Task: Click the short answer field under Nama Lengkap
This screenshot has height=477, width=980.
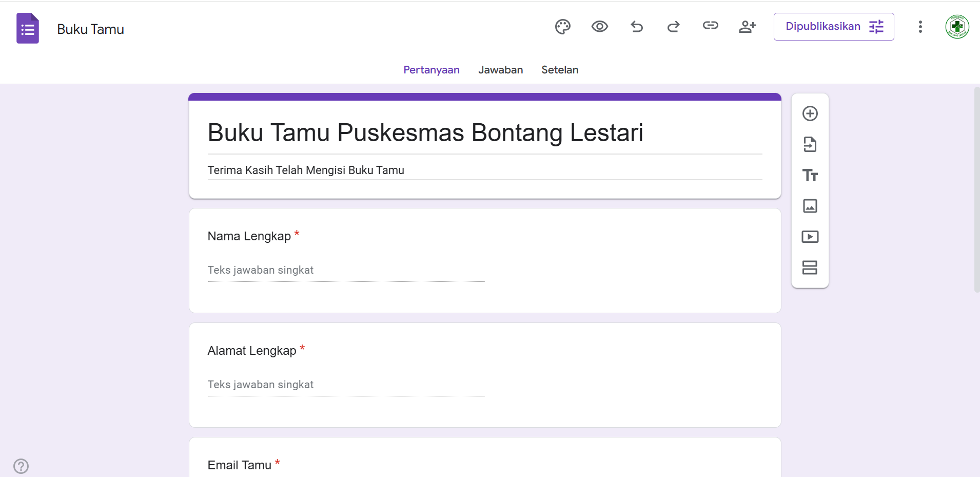Action: pos(346,270)
